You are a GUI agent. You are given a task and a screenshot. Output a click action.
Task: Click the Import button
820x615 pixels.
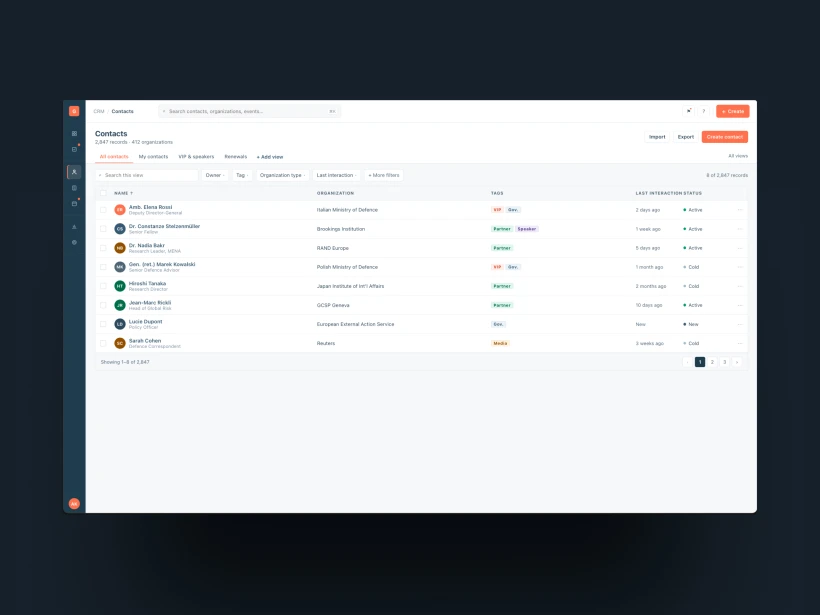657,137
